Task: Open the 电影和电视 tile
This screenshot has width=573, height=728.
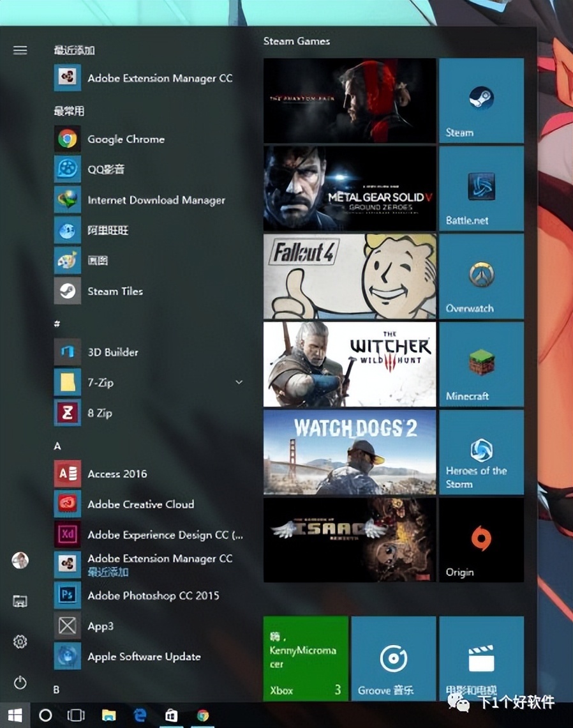Action: click(x=481, y=658)
